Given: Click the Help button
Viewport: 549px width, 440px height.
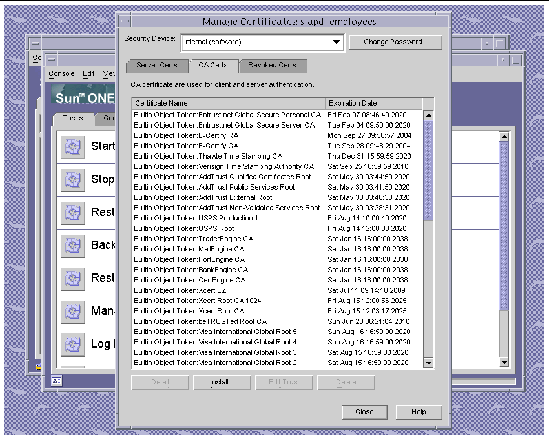Looking at the screenshot, I should click(x=419, y=412).
